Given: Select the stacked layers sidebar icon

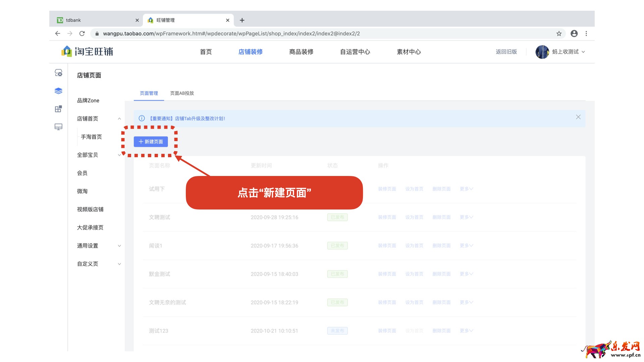Looking at the screenshot, I should click(58, 91).
